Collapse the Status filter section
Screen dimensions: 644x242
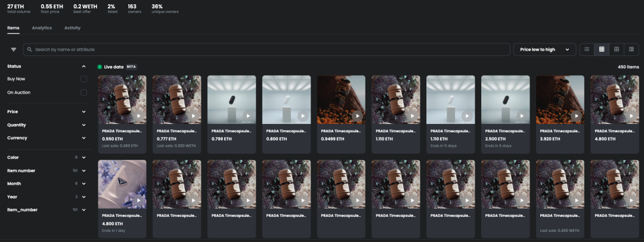(x=83, y=66)
